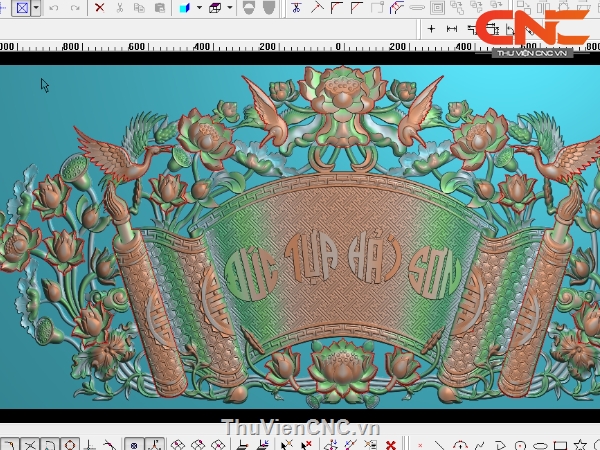Screen dimensions: 600x450
Task: Click the red X icon in bottom toolbar
Action: point(391,444)
